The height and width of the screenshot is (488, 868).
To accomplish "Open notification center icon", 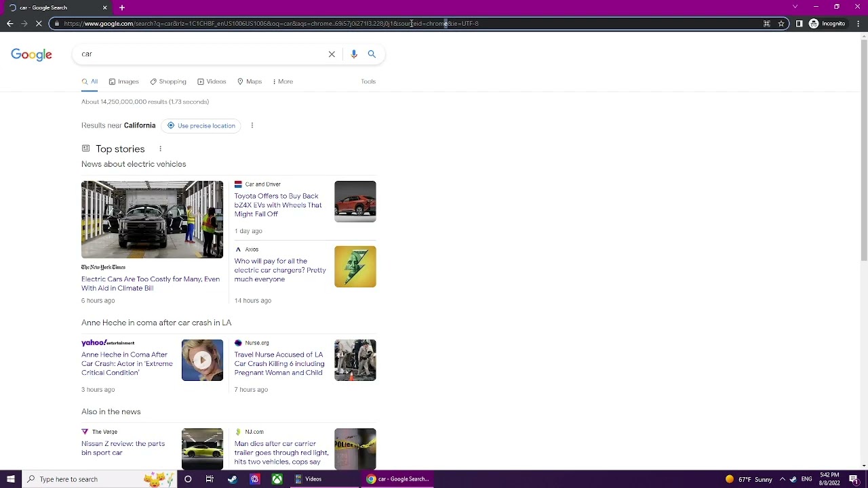I will [x=854, y=479].
